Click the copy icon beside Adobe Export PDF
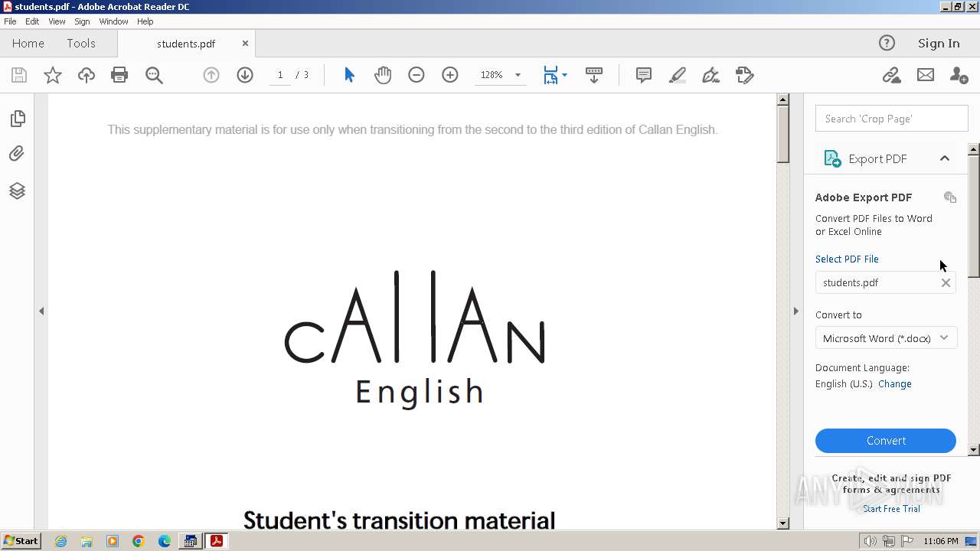980x551 pixels. coord(950,197)
